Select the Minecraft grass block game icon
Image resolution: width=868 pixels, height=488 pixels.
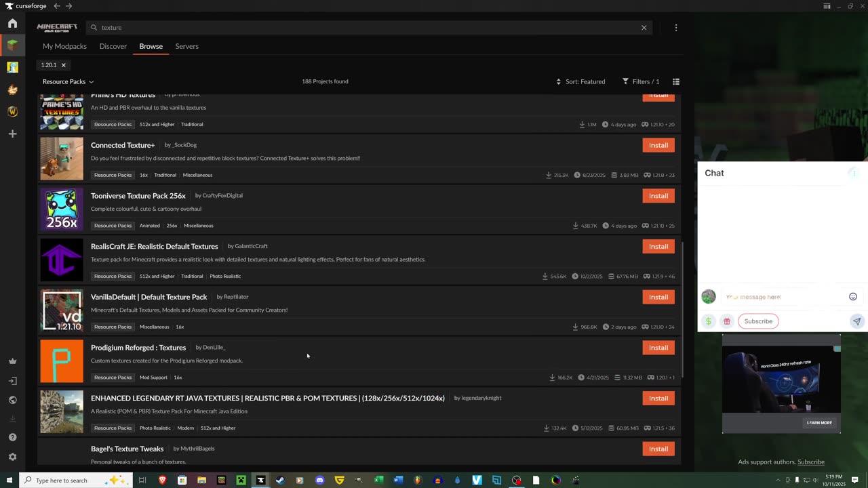(x=12, y=45)
